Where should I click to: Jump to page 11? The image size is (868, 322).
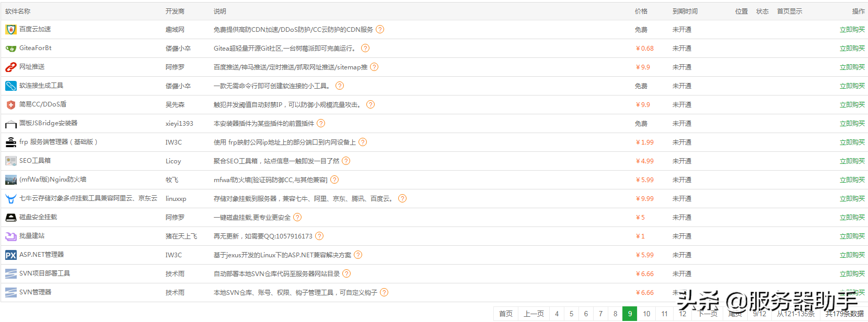(x=665, y=314)
